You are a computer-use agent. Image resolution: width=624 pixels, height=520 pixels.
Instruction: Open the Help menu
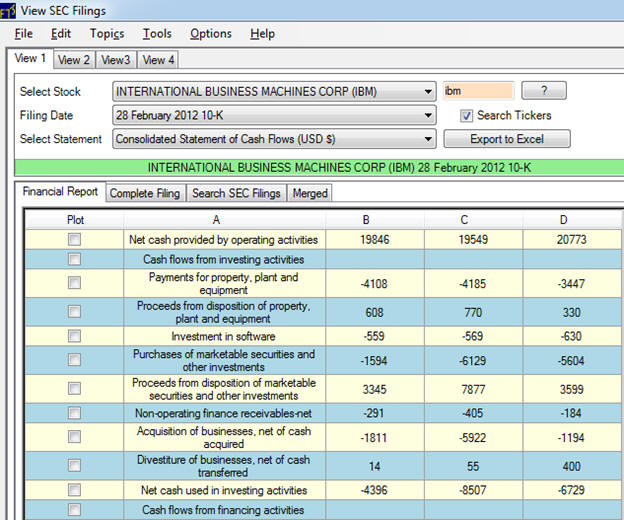(262, 34)
